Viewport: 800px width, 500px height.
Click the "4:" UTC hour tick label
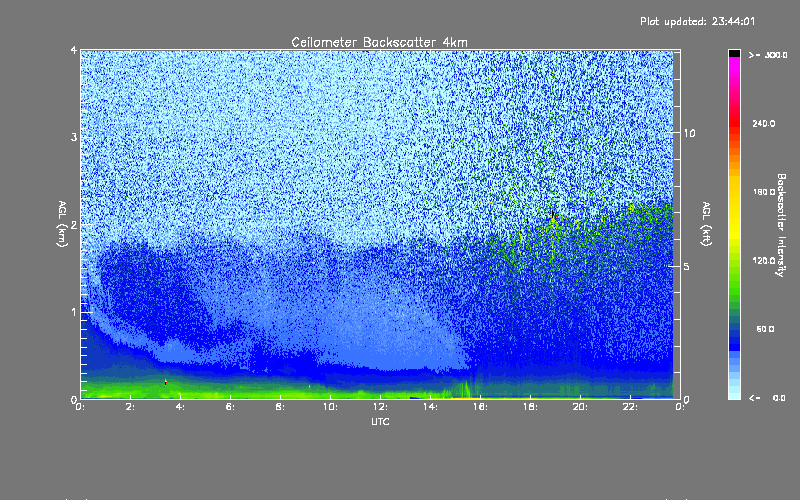point(180,407)
